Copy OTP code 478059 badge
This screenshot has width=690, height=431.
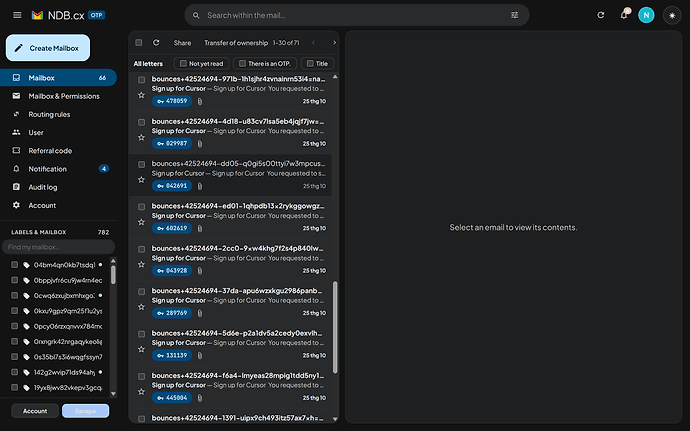172,101
